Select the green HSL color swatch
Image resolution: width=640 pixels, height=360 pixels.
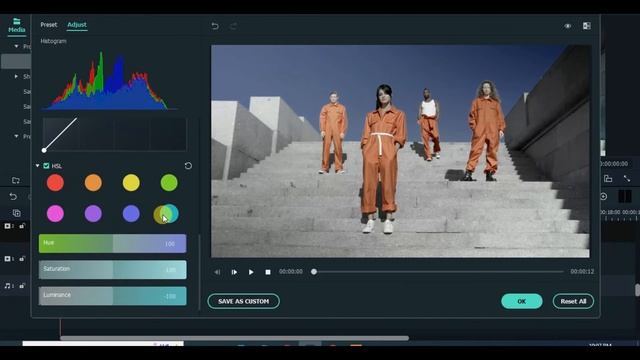click(x=169, y=182)
